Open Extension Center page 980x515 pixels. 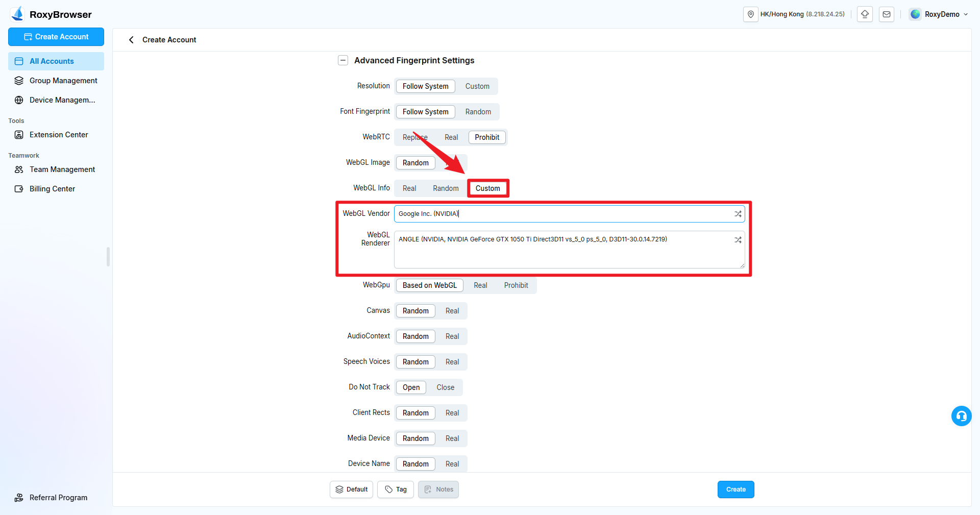click(x=56, y=135)
